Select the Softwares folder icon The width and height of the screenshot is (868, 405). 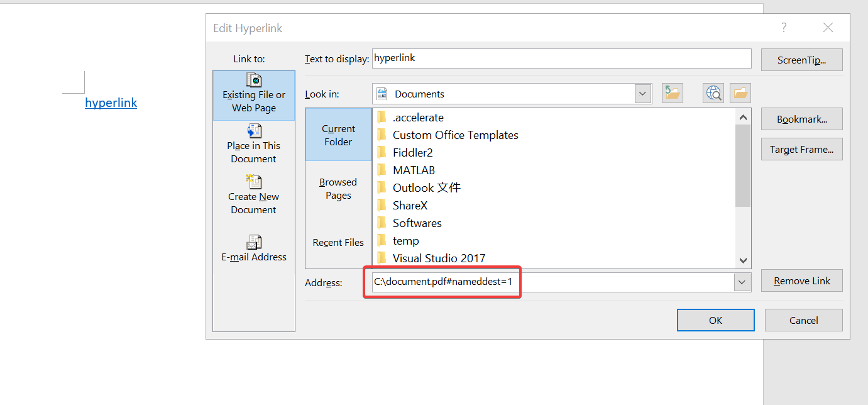pyautogui.click(x=381, y=223)
